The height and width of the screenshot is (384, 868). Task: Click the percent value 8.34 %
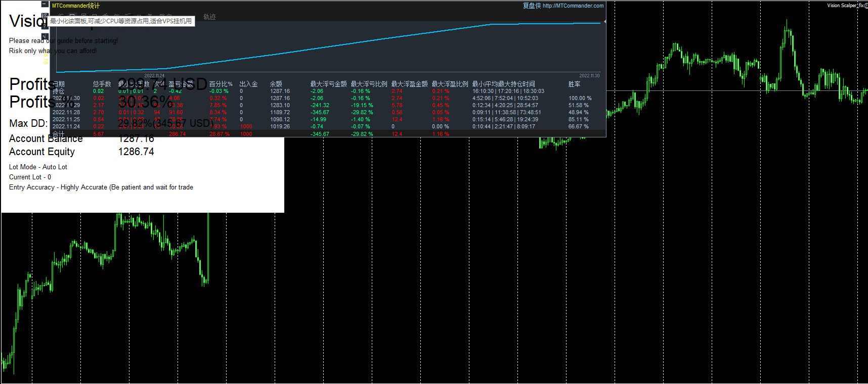pyautogui.click(x=218, y=112)
